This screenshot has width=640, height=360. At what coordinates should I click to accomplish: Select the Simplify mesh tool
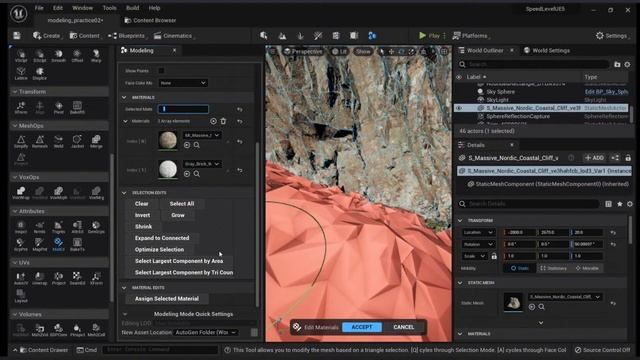point(21,142)
